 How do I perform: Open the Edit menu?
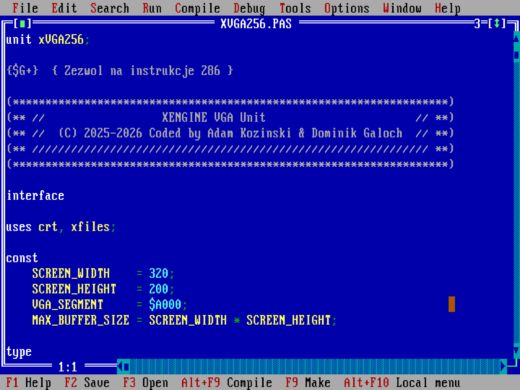64,8
